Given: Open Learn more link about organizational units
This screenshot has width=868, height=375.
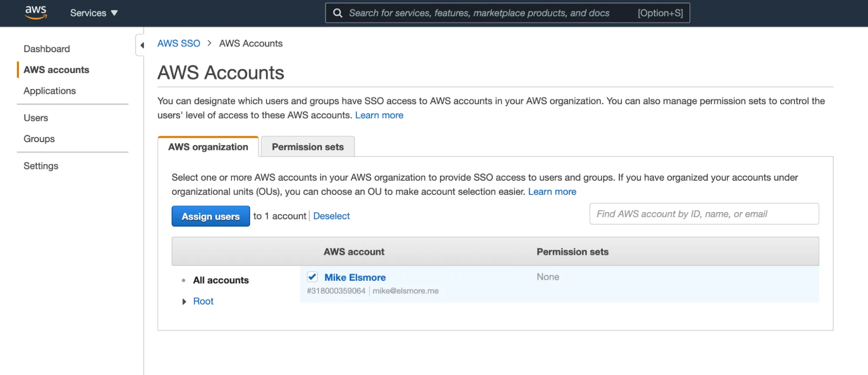Looking at the screenshot, I should click(x=552, y=192).
